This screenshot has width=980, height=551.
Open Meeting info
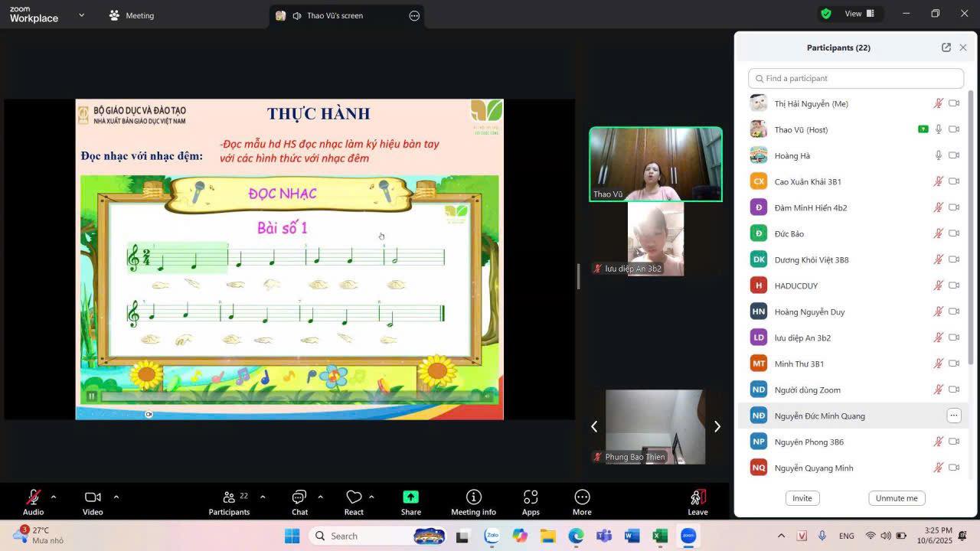pos(473,497)
